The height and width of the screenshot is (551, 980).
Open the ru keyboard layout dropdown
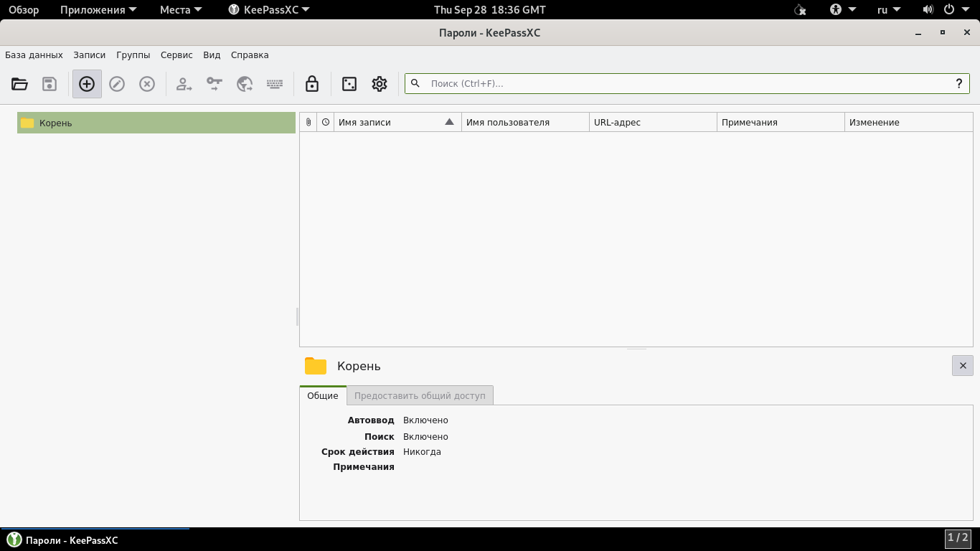click(888, 10)
